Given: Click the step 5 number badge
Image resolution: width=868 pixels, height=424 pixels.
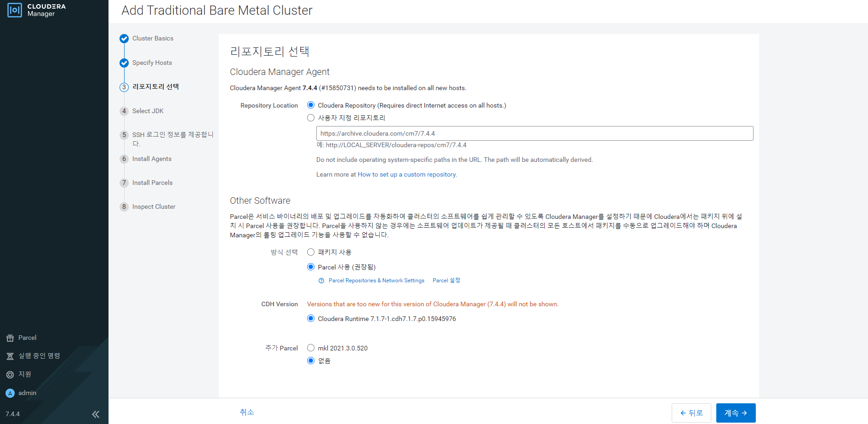Looking at the screenshot, I should (x=124, y=135).
